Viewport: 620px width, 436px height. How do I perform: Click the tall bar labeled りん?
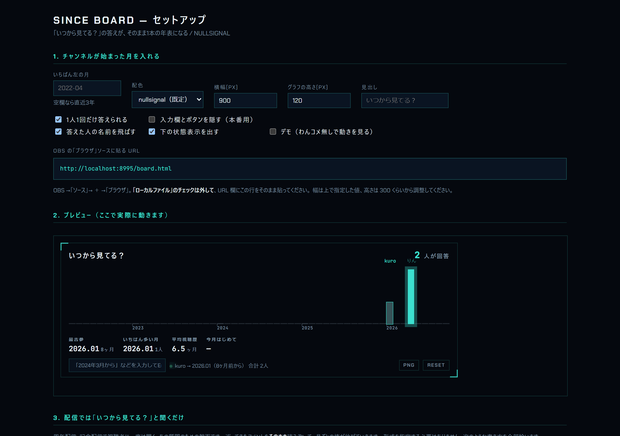(x=411, y=296)
